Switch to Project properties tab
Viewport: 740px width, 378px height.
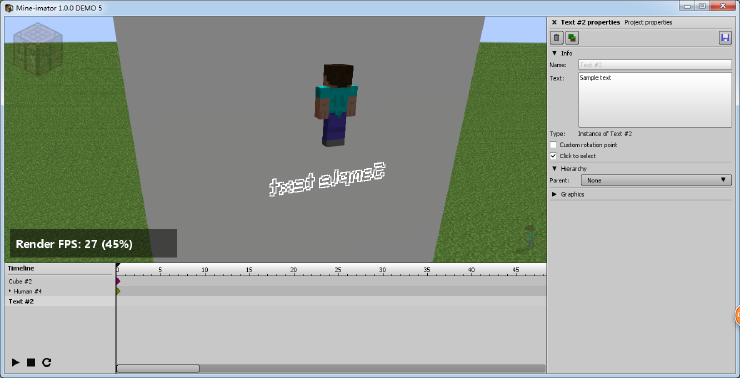click(648, 22)
